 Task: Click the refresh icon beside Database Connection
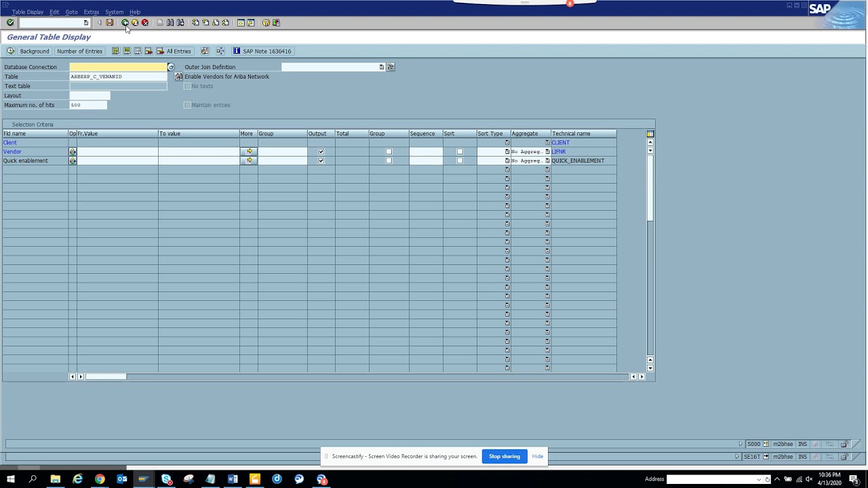(x=171, y=67)
